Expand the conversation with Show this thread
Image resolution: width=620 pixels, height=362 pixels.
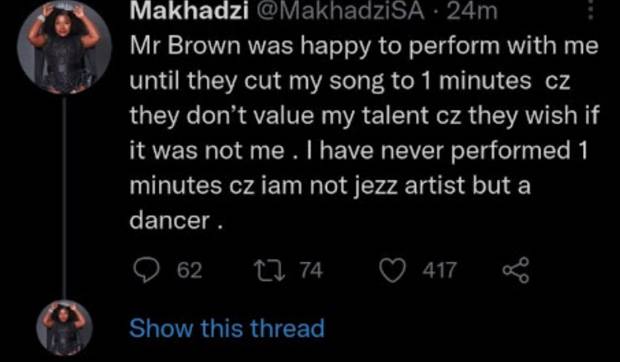click(x=227, y=328)
